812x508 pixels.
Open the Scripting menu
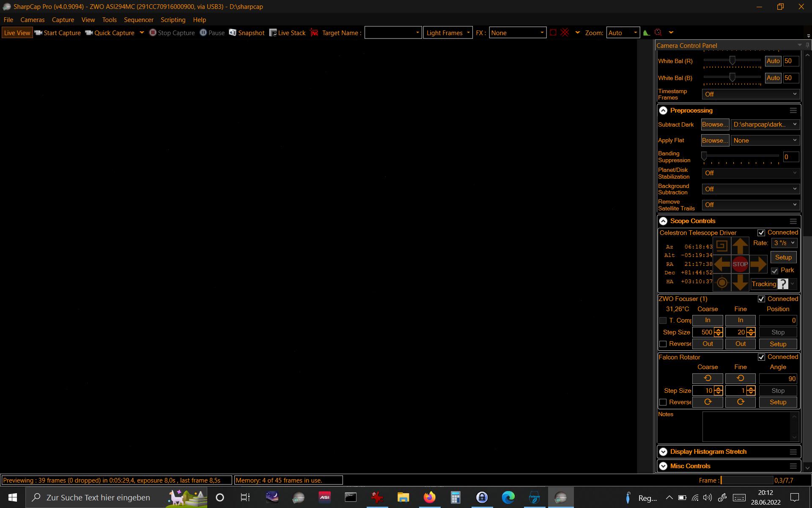(173, 20)
